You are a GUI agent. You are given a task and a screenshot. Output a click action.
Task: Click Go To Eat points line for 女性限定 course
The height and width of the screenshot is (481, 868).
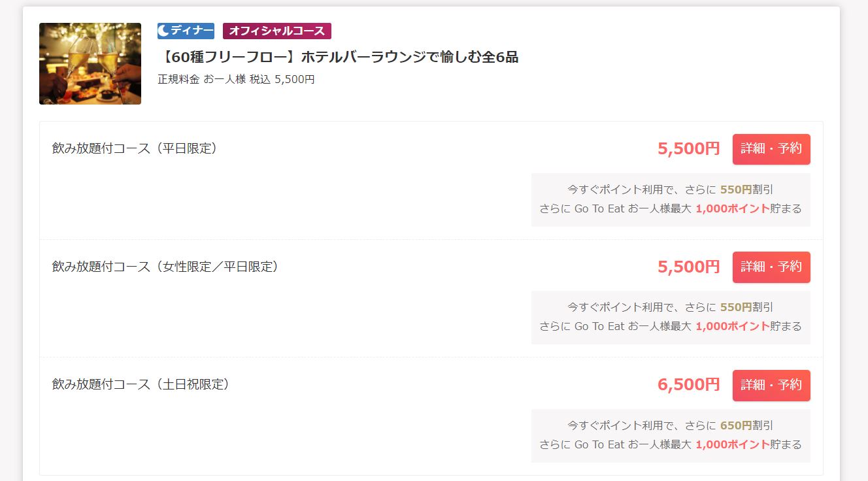[670, 326]
